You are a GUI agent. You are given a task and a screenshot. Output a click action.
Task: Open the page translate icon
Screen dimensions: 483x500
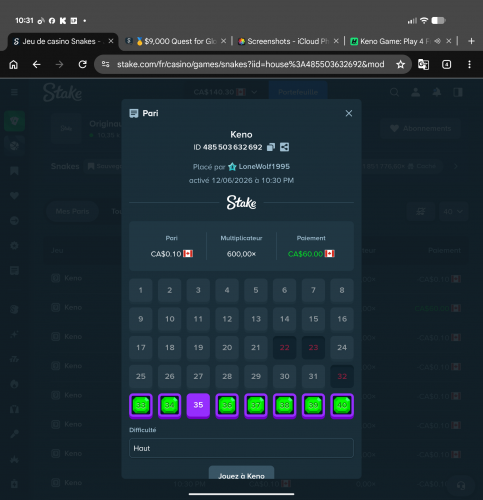point(423,64)
